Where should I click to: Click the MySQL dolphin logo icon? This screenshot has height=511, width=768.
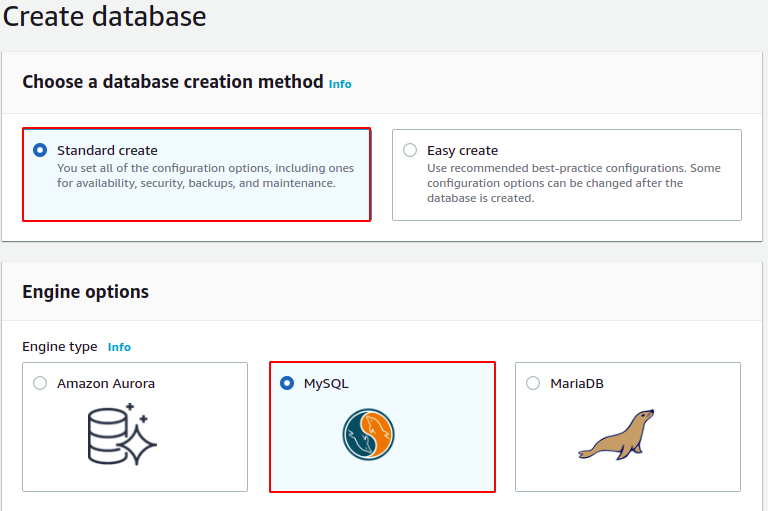[x=368, y=435]
